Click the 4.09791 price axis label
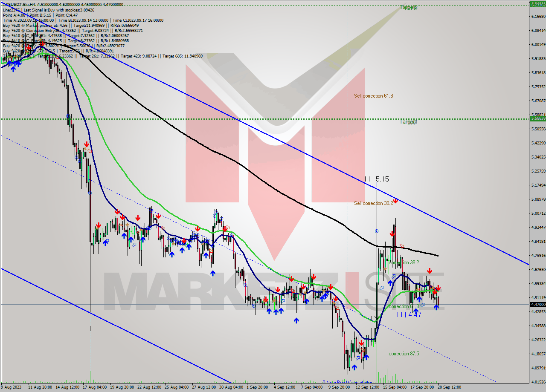The width and height of the screenshot is (546, 392). point(538,368)
